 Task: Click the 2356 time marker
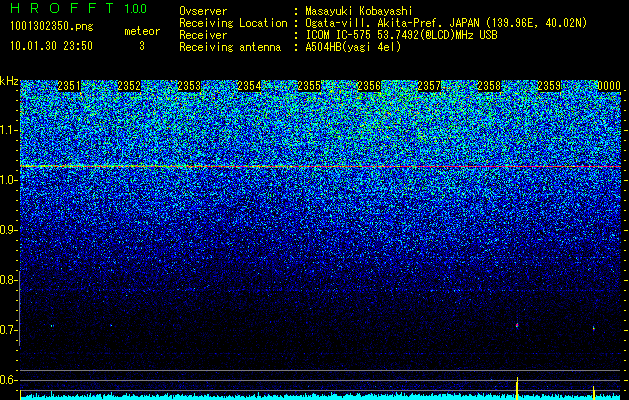369,86
